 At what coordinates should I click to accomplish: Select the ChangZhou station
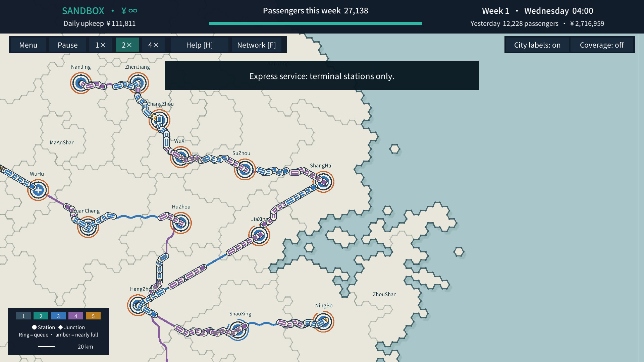[160, 120]
